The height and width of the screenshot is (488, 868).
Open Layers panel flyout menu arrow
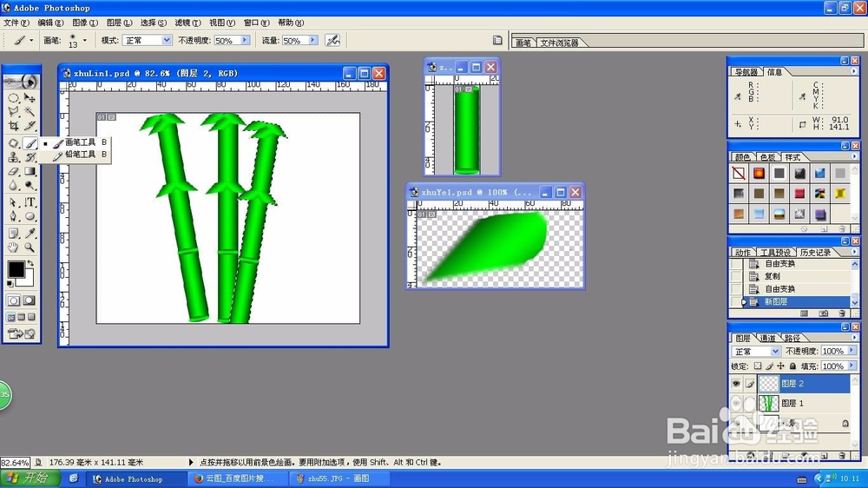pyautogui.click(x=853, y=337)
